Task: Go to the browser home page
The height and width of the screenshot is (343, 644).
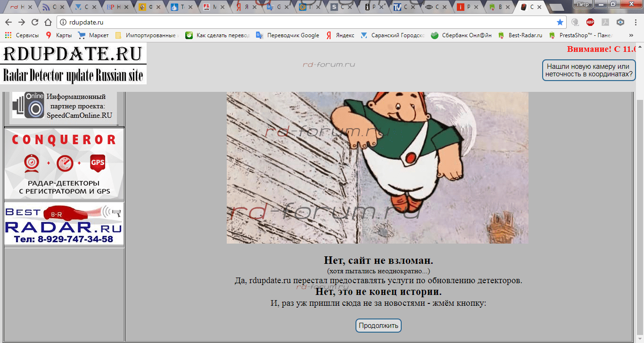Action: [48, 22]
